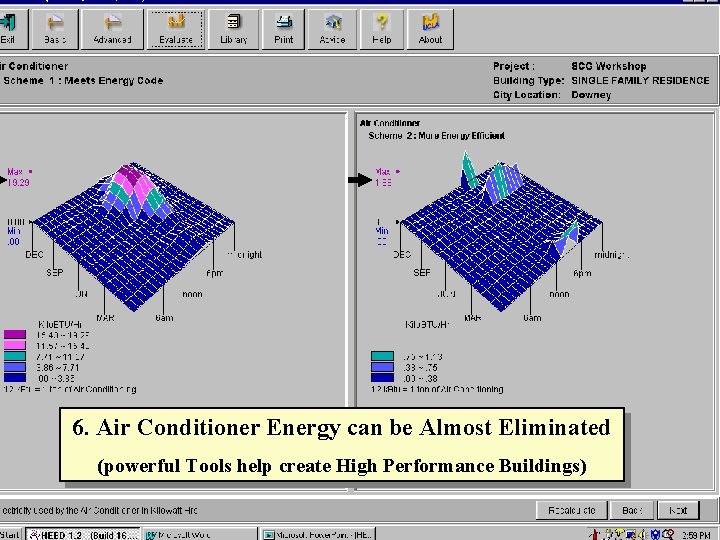Open the Advanced design screens
The width and height of the screenshot is (720, 540).
pyautogui.click(x=112, y=29)
